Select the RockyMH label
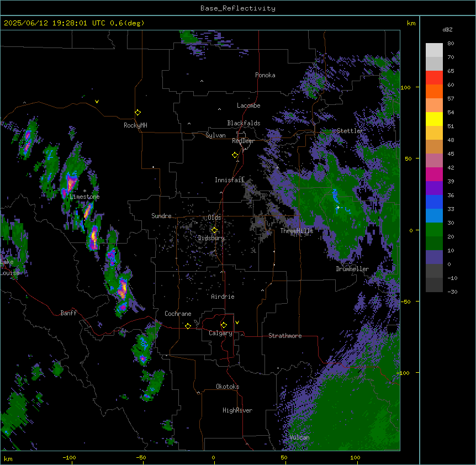Image resolution: width=476 pixels, height=465 pixels. click(135, 125)
